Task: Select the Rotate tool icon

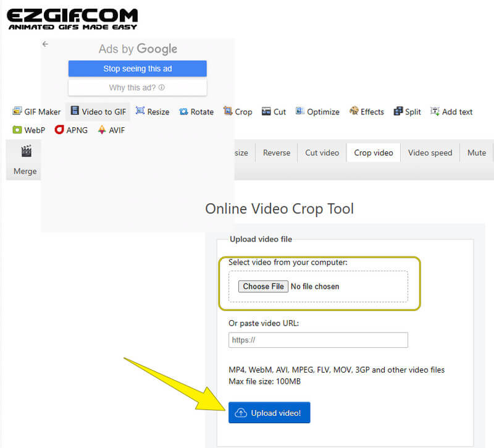Action: [183, 112]
